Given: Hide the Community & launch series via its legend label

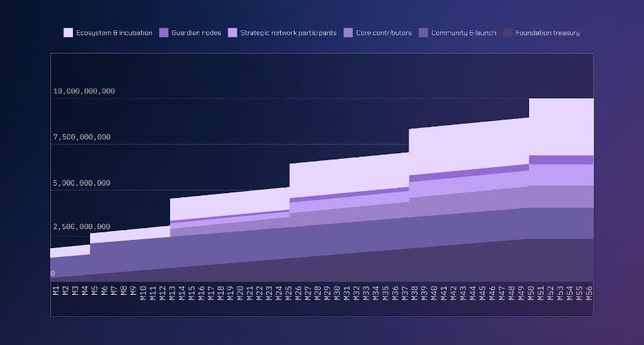Looking at the screenshot, I should [x=464, y=33].
